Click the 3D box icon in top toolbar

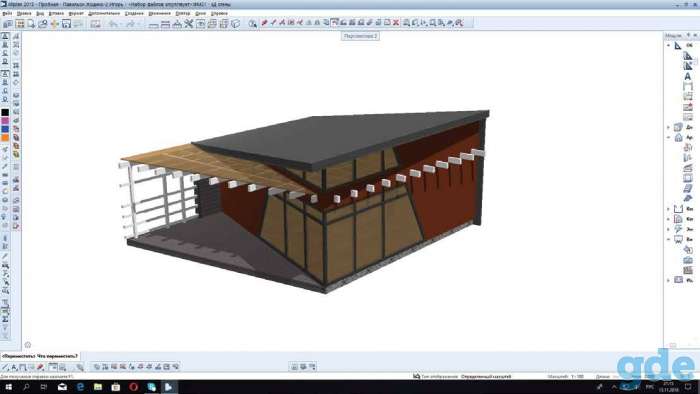pos(235,24)
